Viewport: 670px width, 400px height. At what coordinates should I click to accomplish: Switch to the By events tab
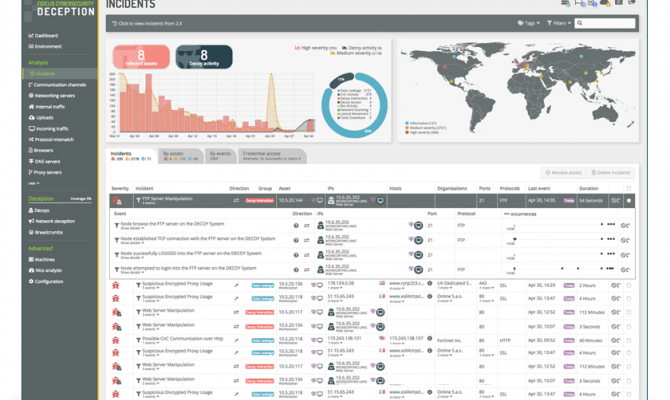coord(220,156)
